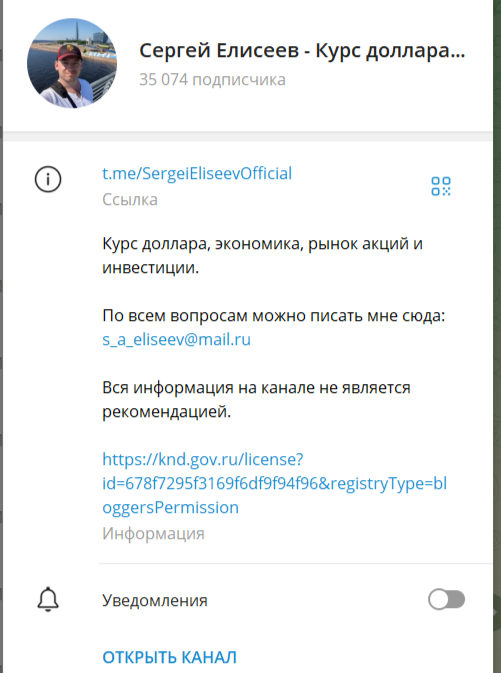Screen dimensions: 501x673
Task: Open the channel QR code icon
Action: [441, 186]
